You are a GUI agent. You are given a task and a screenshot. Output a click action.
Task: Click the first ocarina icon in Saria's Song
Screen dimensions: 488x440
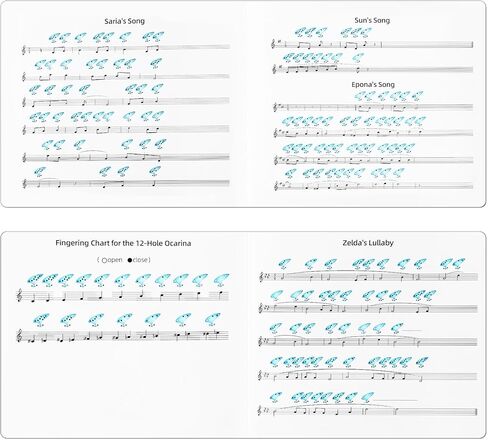tap(54, 38)
